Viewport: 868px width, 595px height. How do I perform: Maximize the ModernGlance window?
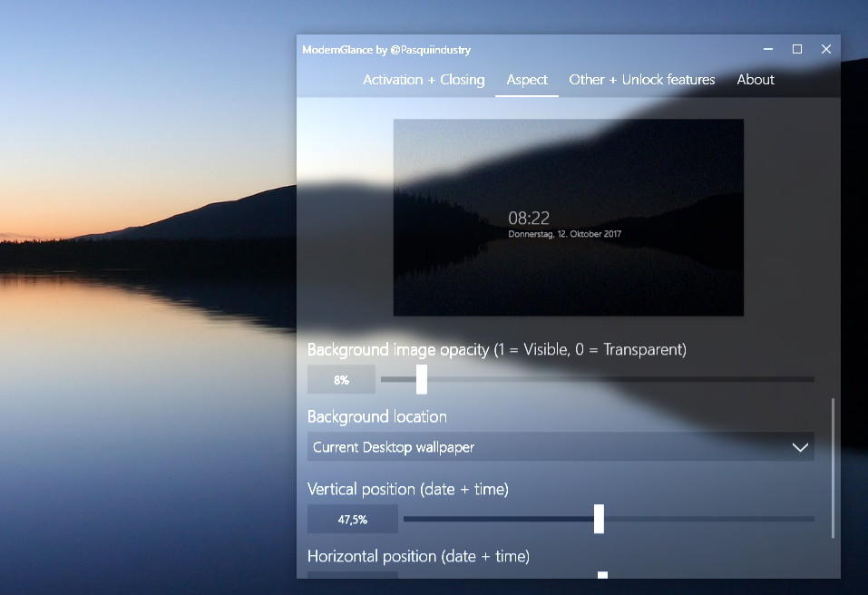pyautogui.click(x=797, y=49)
